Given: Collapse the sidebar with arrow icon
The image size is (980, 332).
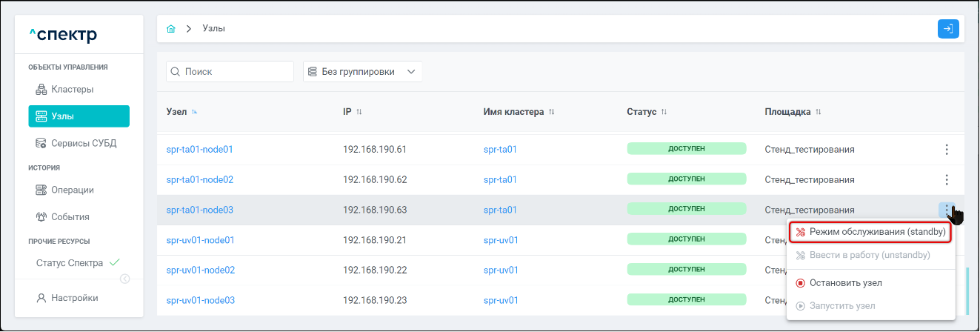Looking at the screenshot, I should pyautogui.click(x=124, y=279).
